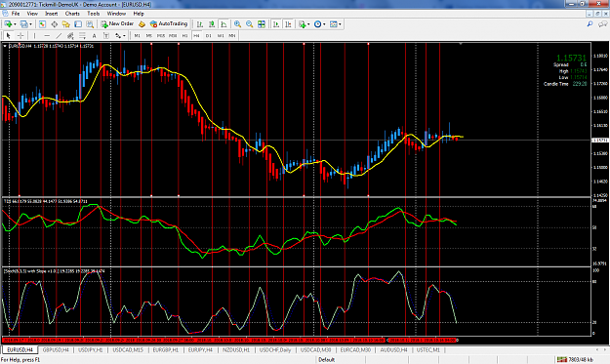Select the Trendline drawing tool
The image size is (610, 364).
pyautogui.click(x=59, y=35)
